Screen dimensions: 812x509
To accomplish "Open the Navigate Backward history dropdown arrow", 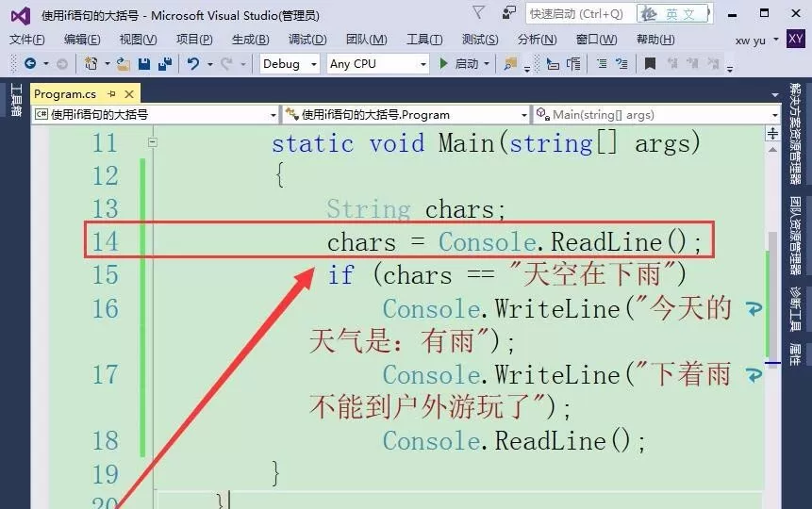I will (46, 64).
